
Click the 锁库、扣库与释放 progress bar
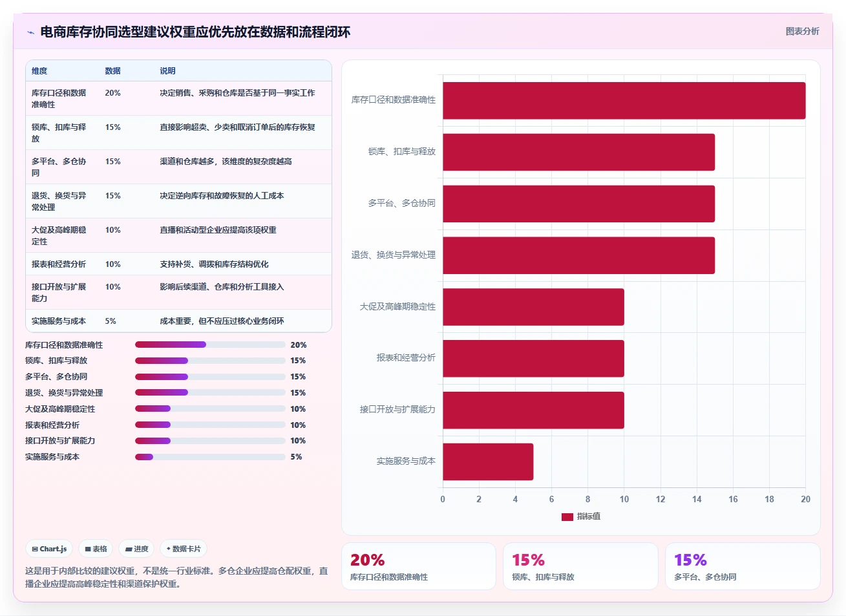coord(210,361)
